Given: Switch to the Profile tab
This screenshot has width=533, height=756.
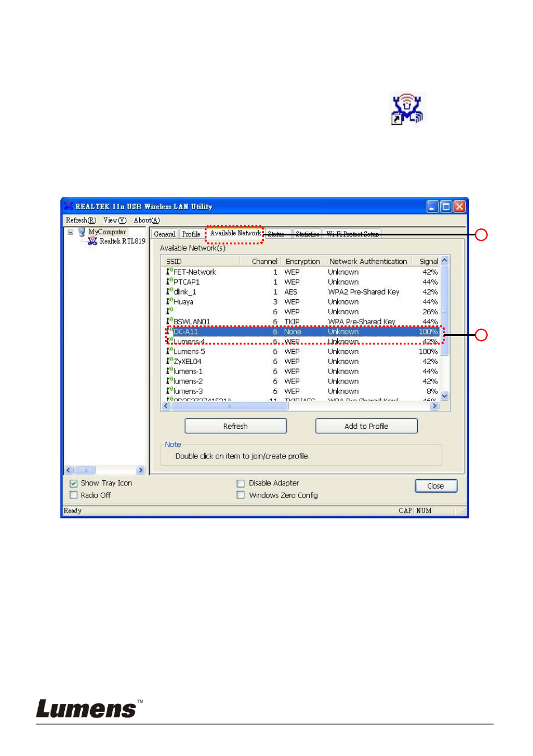Looking at the screenshot, I should [191, 234].
